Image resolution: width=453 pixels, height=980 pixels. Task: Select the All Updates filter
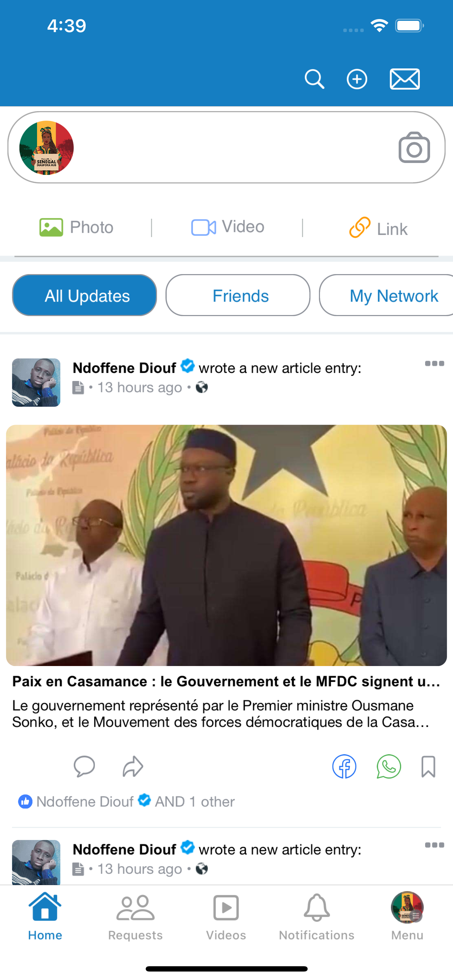[84, 295]
